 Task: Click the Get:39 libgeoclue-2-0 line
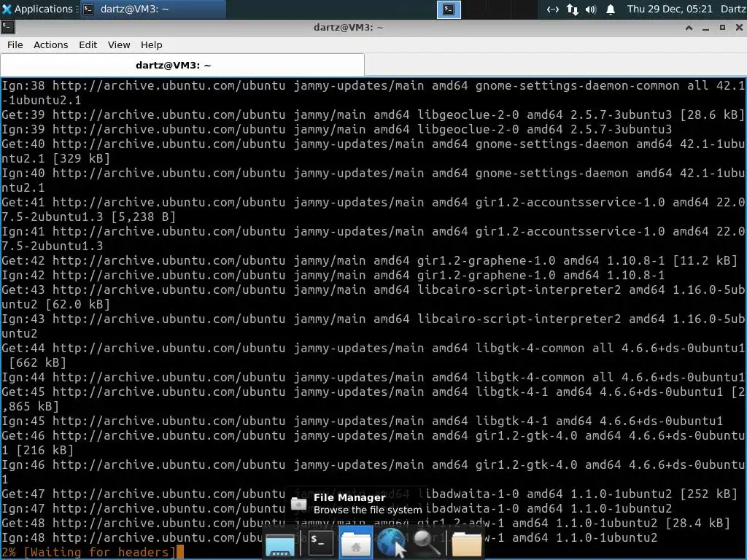point(373,114)
